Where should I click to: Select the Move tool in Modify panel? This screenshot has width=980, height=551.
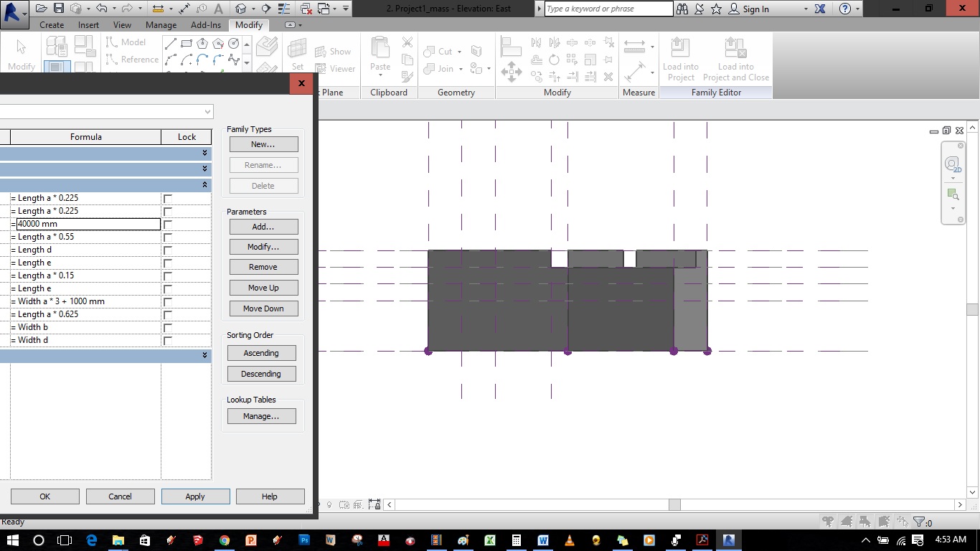(x=512, y=72)
